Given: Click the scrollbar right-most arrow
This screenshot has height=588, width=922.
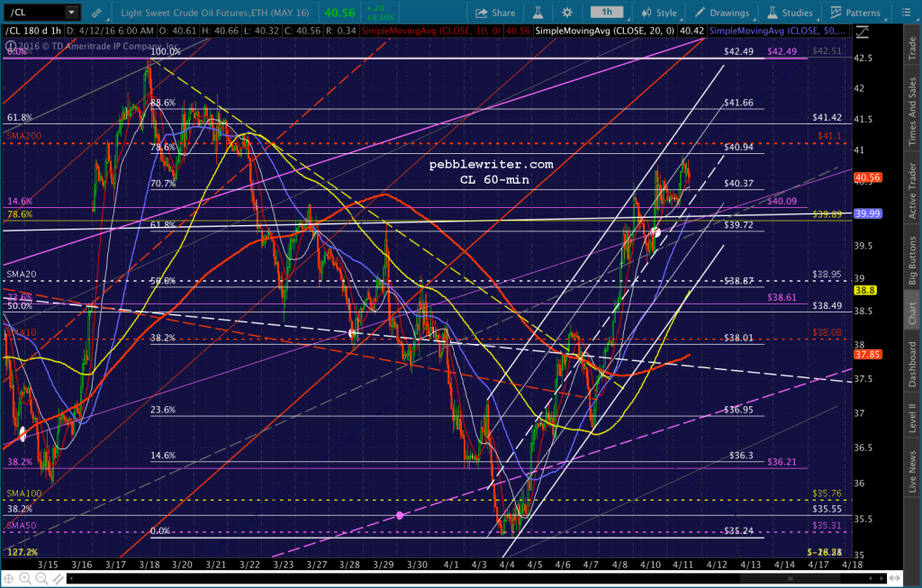Looking at the screenshot, I should tap(881, 579).
